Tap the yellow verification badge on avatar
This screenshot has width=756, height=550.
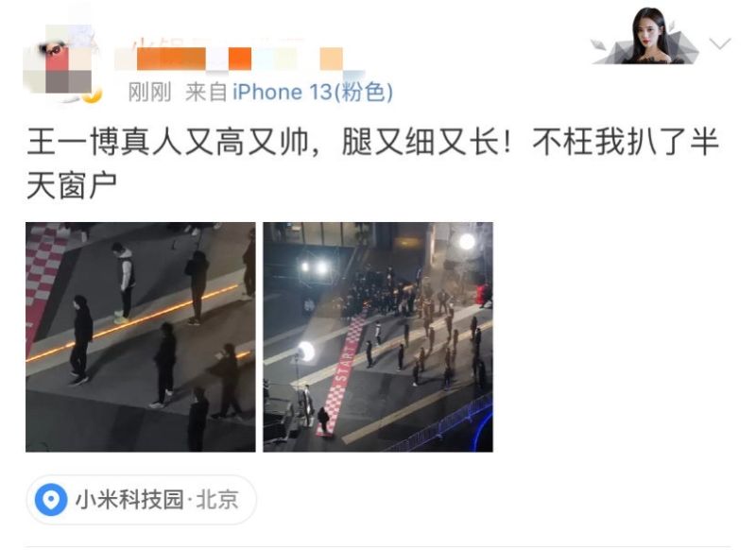pos(92,95)
